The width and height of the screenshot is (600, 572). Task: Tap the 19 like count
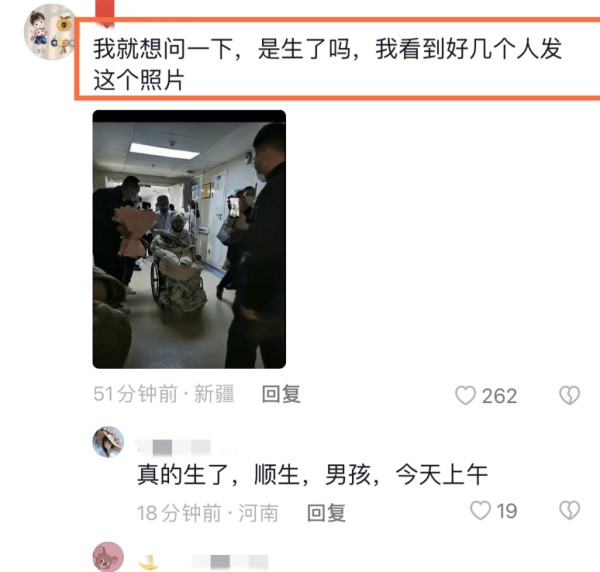(507, 511)
